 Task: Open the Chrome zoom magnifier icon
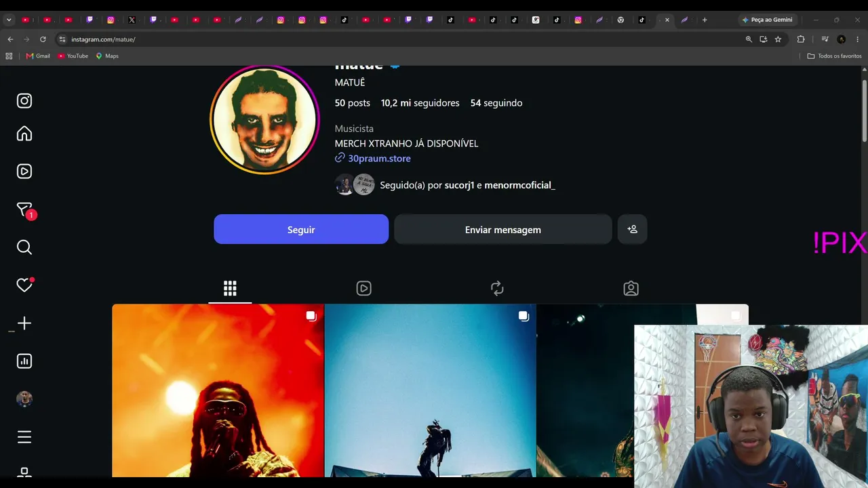coord(749,39)
